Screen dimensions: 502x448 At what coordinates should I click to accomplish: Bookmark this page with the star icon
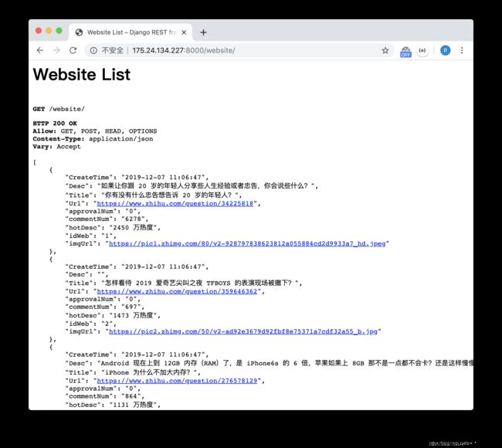(x=385, y=50)
